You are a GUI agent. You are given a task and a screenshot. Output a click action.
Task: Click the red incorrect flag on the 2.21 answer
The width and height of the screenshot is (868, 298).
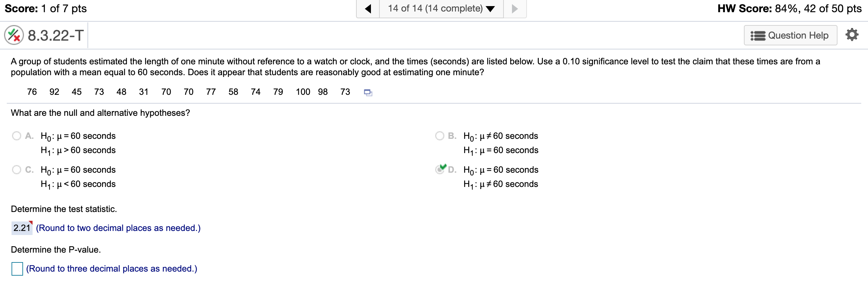pyautogui.click(x=31, y=223)
